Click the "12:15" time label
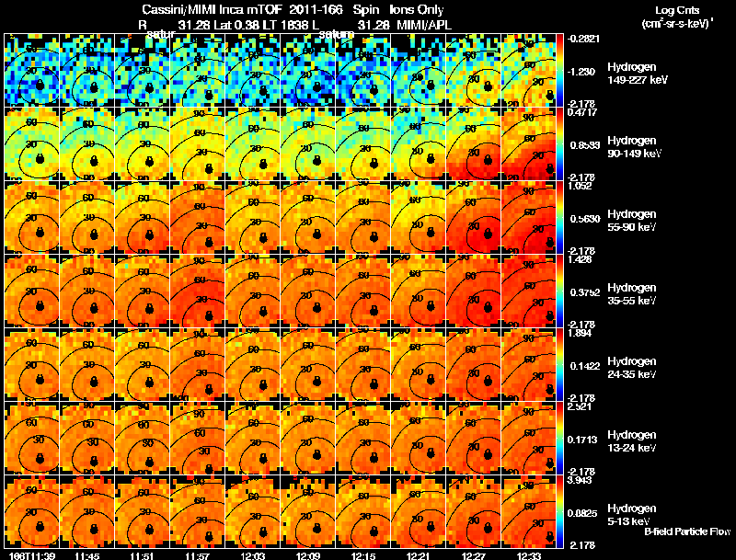Viewport: 736px width, 560px height. click(x=363, y=555)
